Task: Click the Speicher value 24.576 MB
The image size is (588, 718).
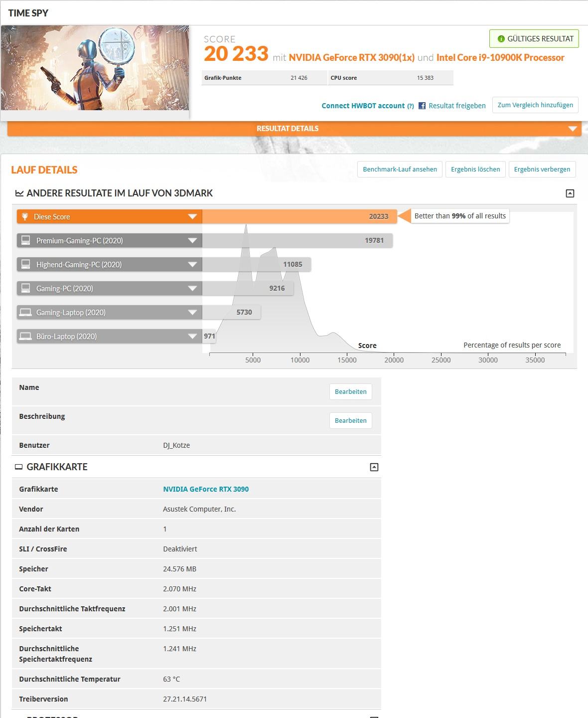Action: click(180, 569)
